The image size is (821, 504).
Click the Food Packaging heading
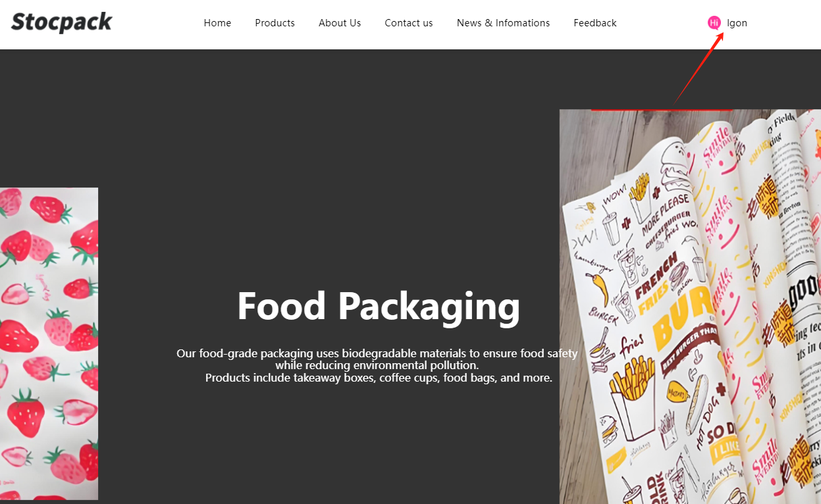pos(379,306)
